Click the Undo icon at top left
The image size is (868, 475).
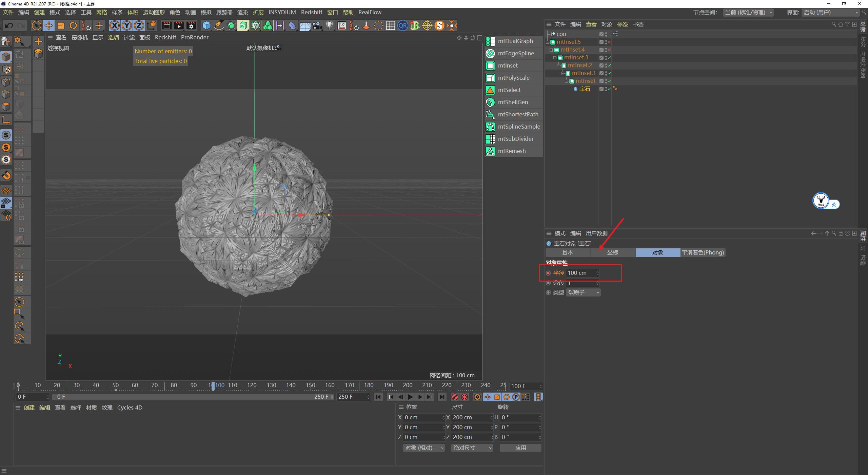[9, 25]
